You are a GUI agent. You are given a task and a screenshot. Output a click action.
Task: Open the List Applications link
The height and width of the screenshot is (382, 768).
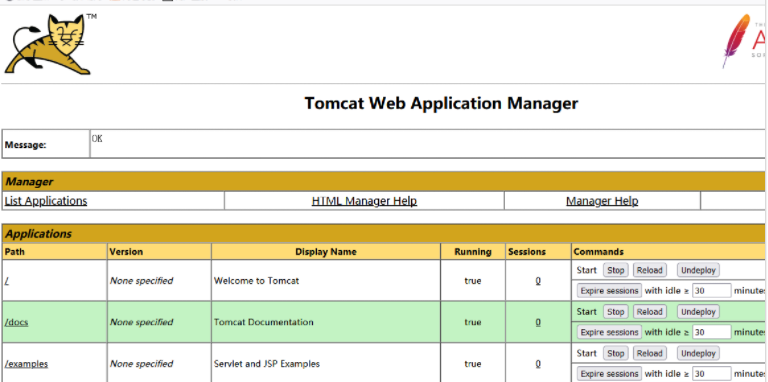pyautogui.click(x=46, y=201)
